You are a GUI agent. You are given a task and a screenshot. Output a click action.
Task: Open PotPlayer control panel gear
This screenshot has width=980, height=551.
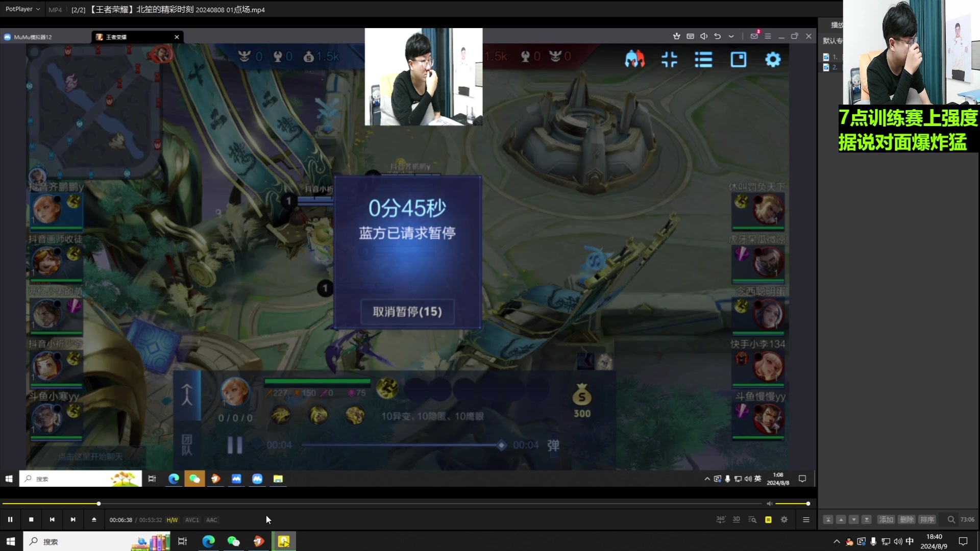785,519
